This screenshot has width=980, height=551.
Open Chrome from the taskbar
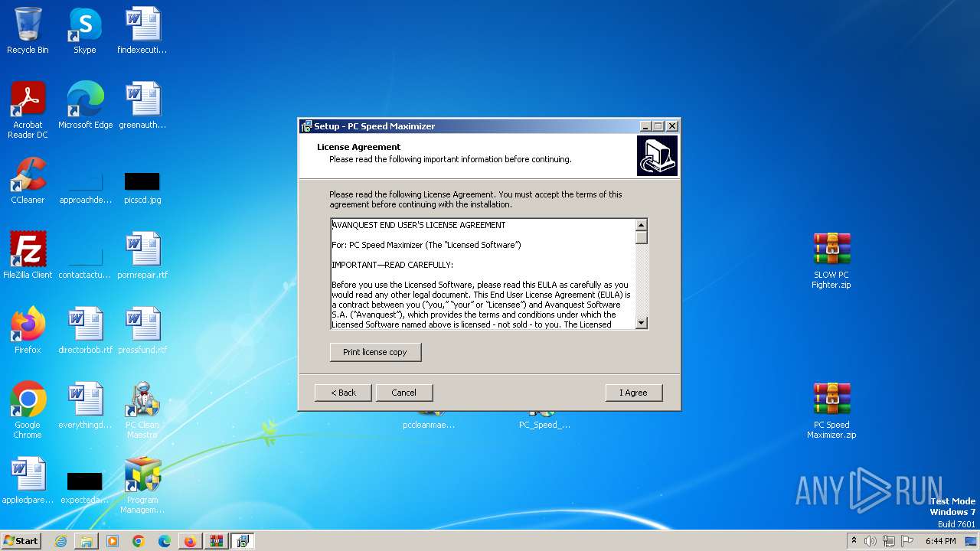click(x=139, y=541)
